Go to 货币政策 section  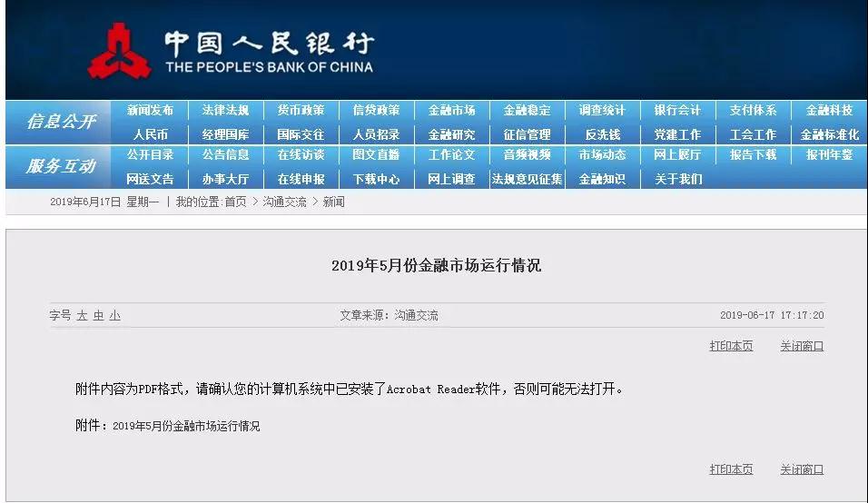[x=301, y=110]
